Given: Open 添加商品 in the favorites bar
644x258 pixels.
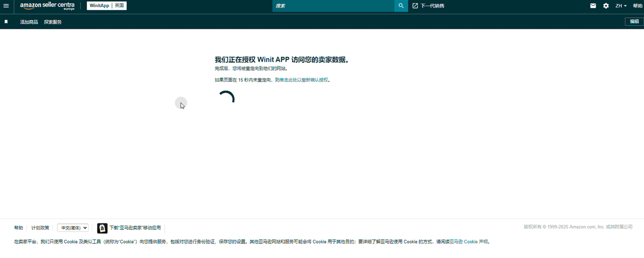Looking at the screenshot, I should [29, 22].
